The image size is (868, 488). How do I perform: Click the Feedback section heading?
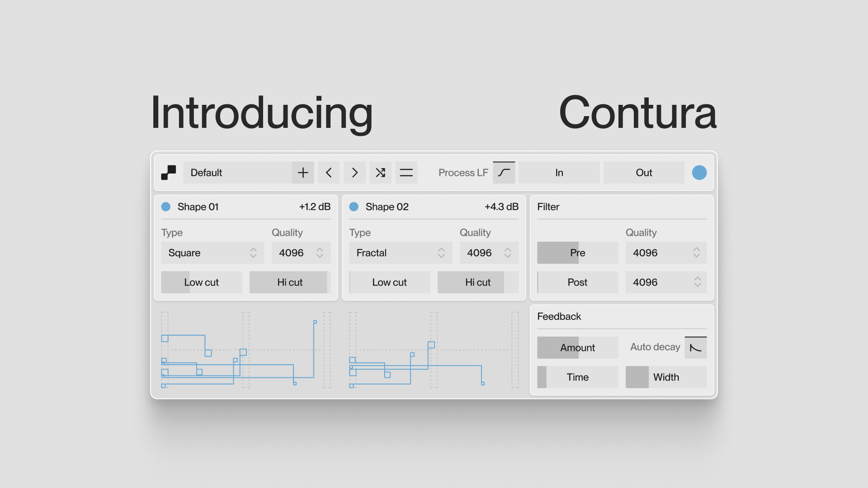coord(559,316)
